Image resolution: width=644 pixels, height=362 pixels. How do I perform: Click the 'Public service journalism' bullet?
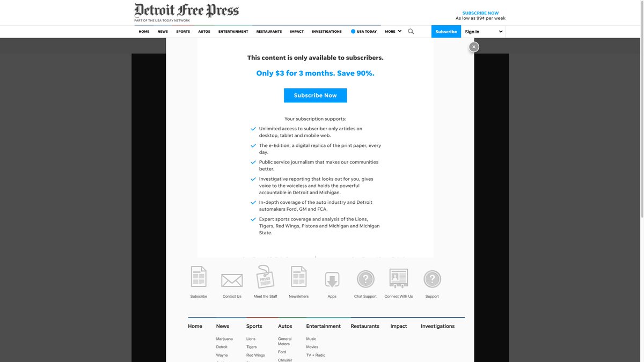[x=319, y=165]
